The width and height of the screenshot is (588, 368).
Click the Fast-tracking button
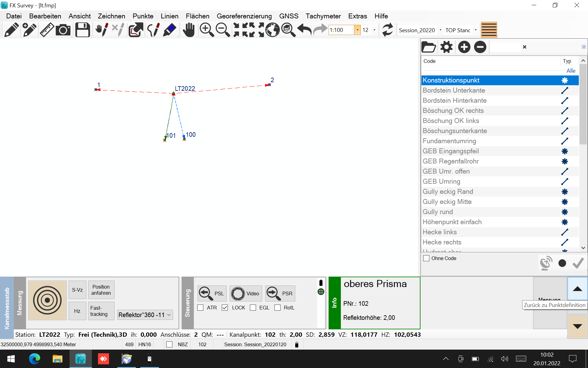click(101, 311)
